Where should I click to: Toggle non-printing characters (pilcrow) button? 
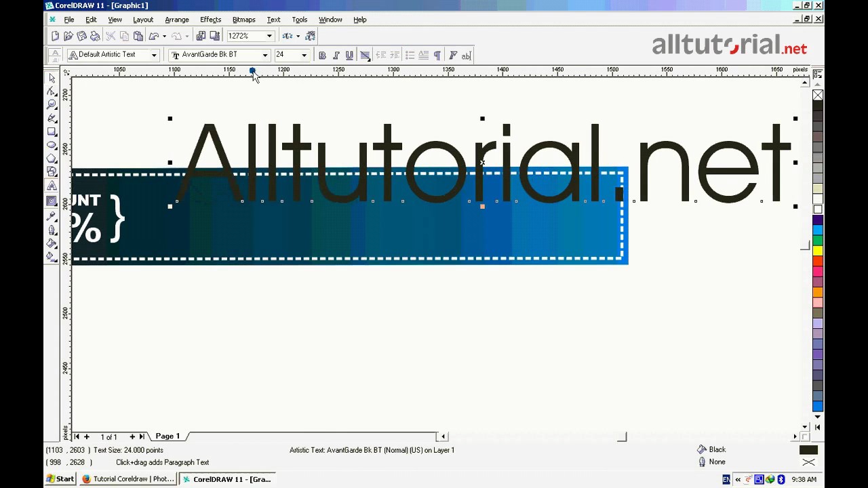437,55
